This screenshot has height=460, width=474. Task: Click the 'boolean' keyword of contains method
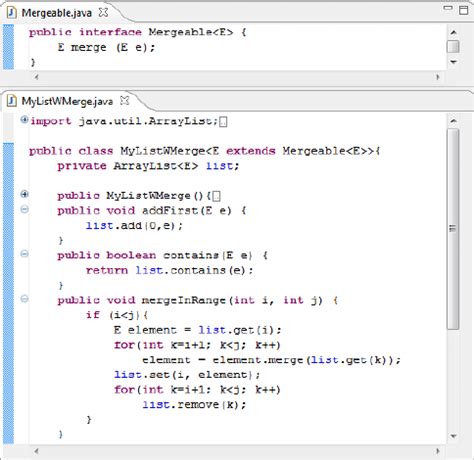pyautogui.click(x=131, y=255)
